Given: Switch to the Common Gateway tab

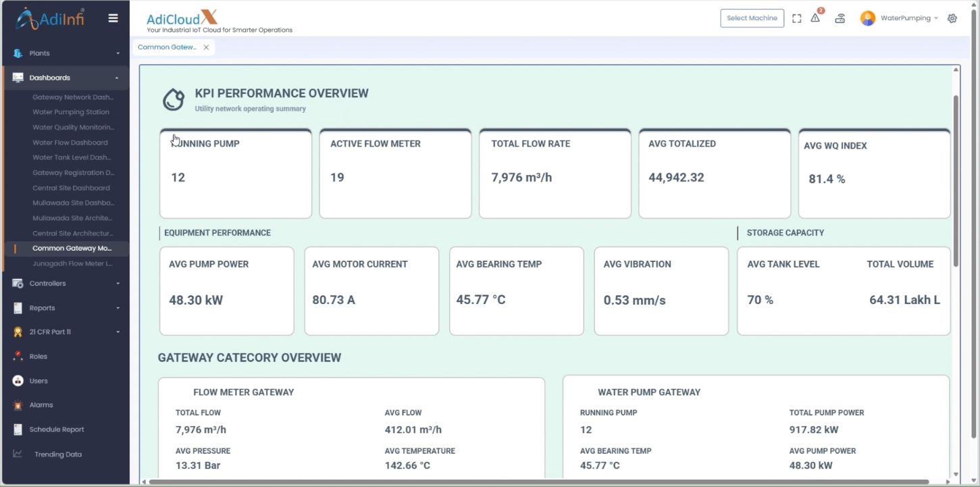Looking at the screenshot, I should click(x=167, y=47).
